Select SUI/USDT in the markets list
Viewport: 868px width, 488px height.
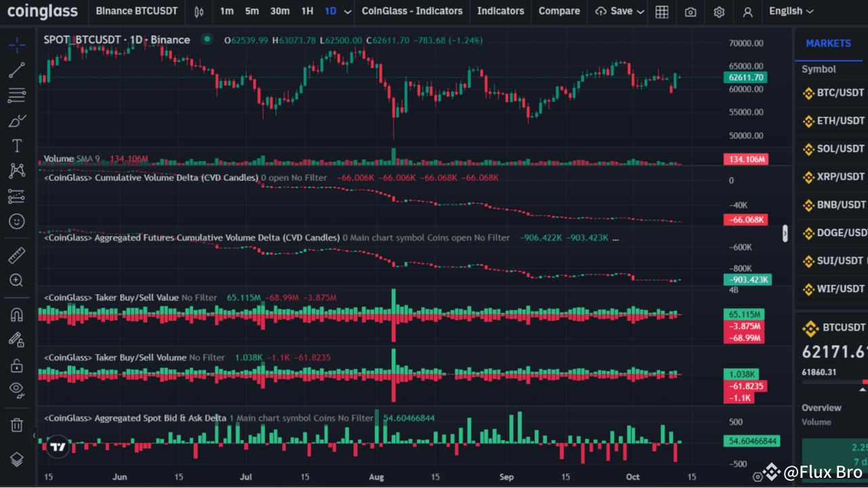(x=832, y=261)
